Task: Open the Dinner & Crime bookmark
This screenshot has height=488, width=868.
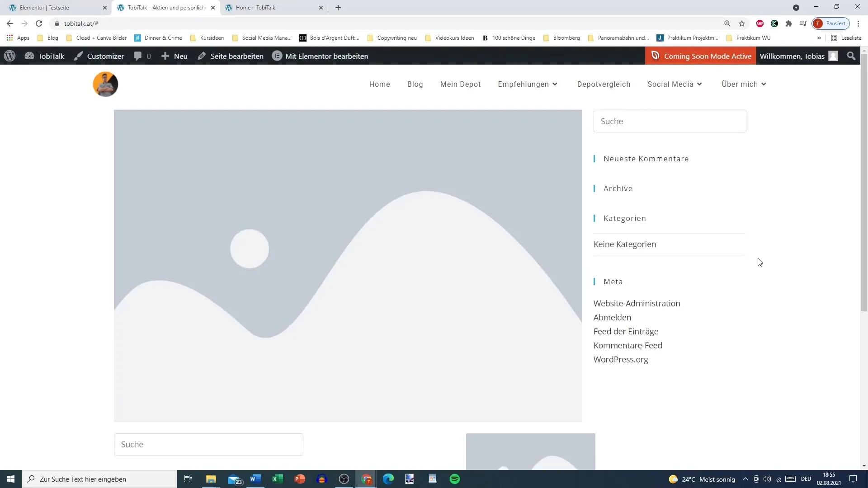Action: (158, 38)
